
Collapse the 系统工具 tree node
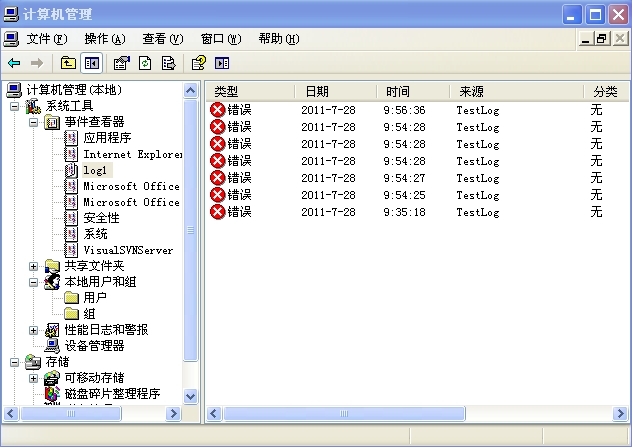coord(15,106)
